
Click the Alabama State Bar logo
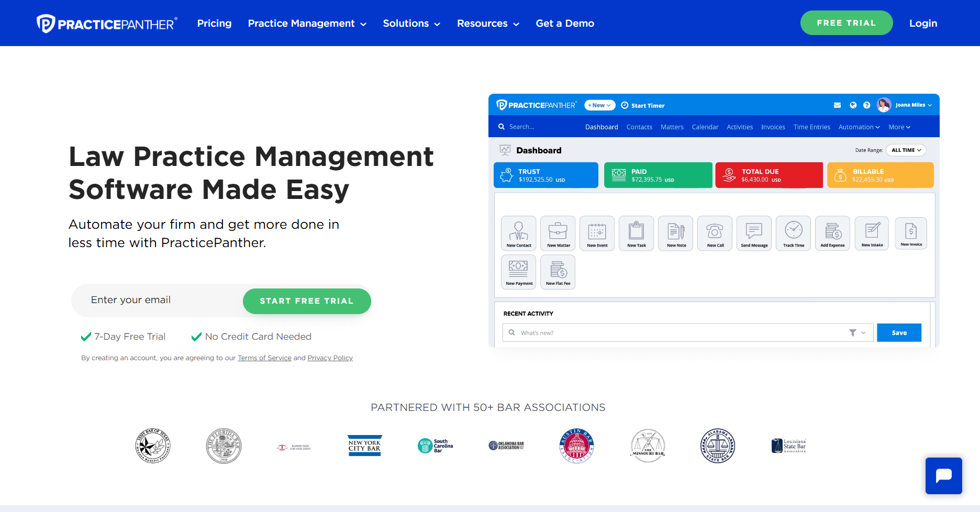pos(718,446)
